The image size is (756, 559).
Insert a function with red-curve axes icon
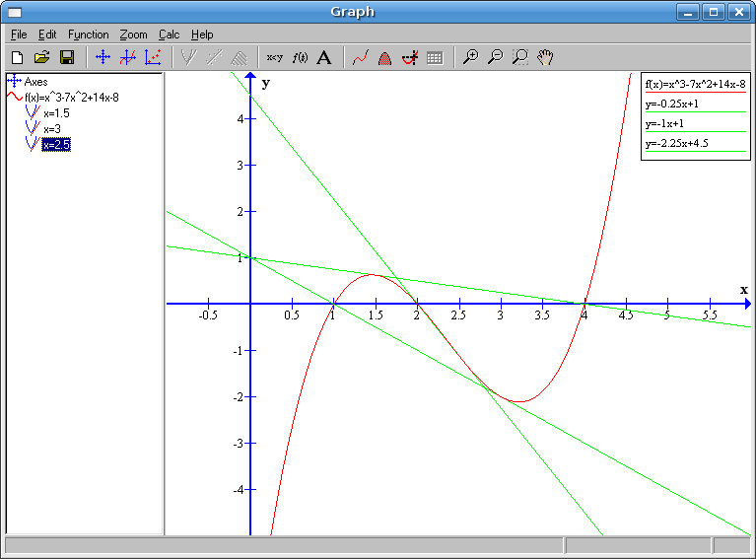128,58
